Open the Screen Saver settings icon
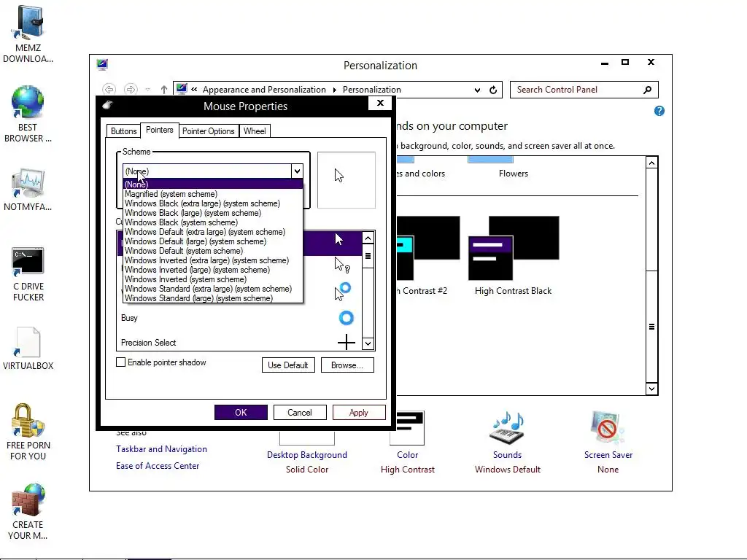Viewport: 747px width, 560px height. [608, 427]
